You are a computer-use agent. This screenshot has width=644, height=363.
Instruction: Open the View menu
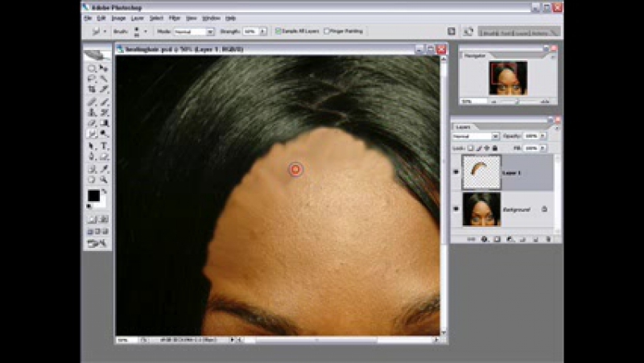click(192, 19)
